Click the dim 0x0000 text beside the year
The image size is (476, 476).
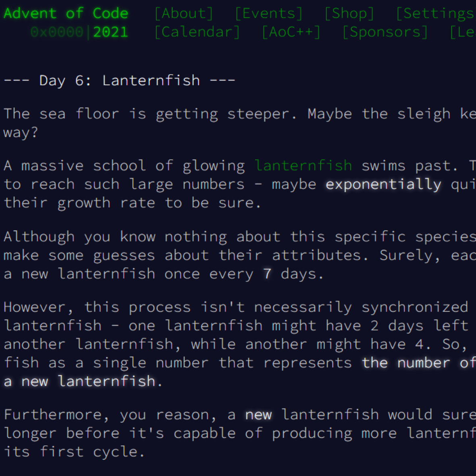57,32
